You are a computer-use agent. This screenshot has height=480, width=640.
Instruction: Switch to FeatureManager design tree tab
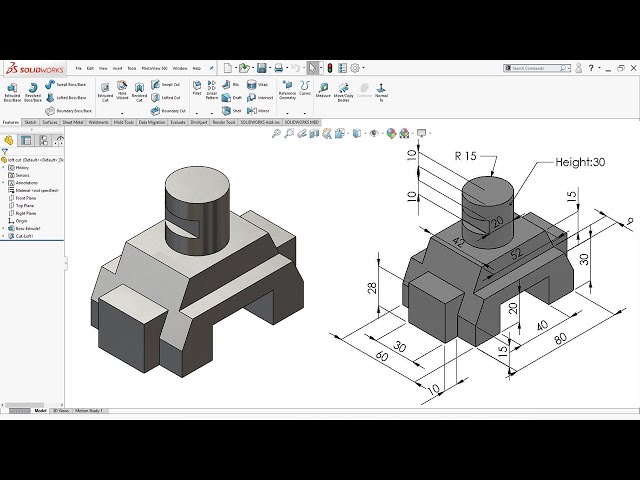click(9, 140)
